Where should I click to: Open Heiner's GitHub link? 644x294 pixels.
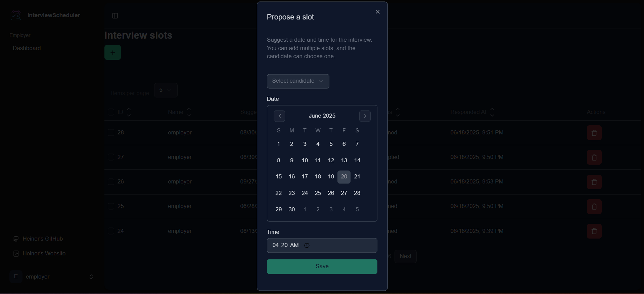point(42,239)
